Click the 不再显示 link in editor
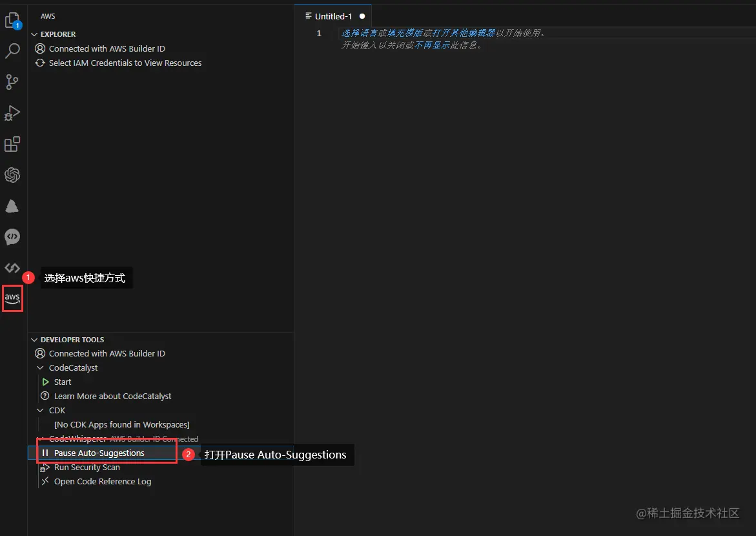Viewport: 756px width, 536px height. [x=432, y=45]
